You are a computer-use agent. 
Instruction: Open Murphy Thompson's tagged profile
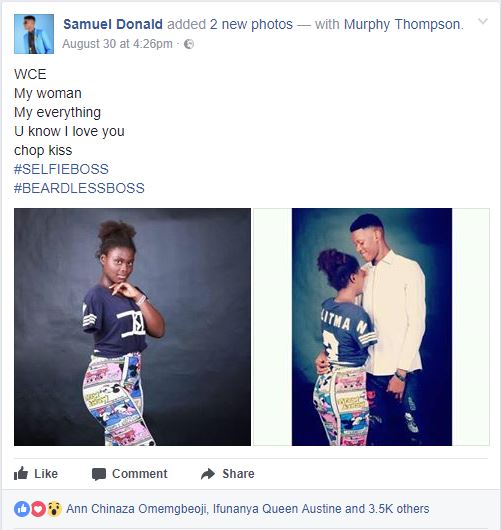[402, 24]
